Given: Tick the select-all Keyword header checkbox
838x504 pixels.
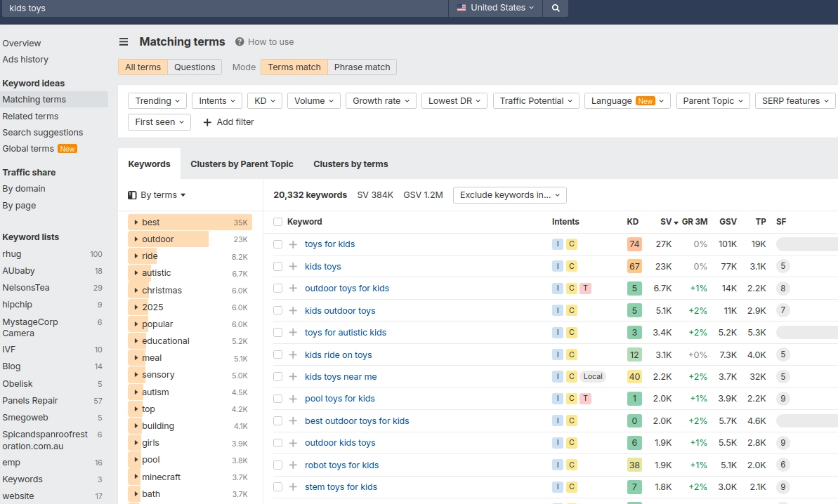Looking at the screenshot, I should pyautogui.click(x=277, y=222).
